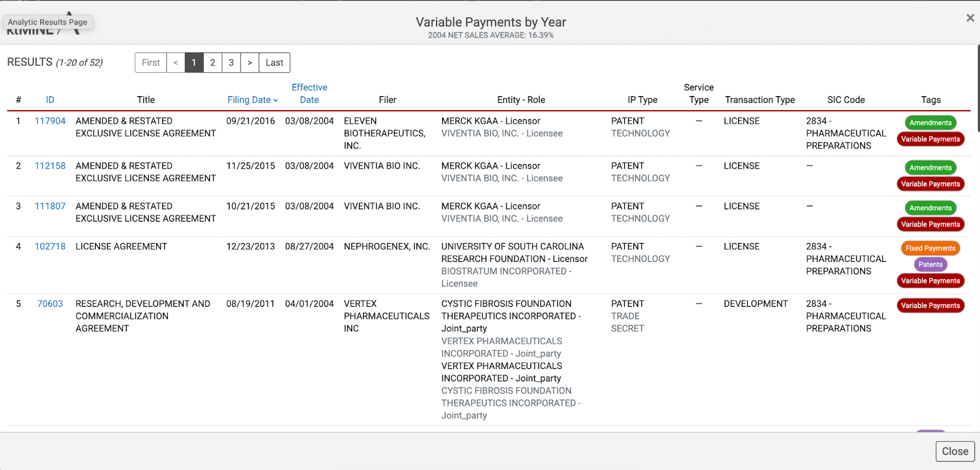Open agreement ID 70603

point(50,304)
